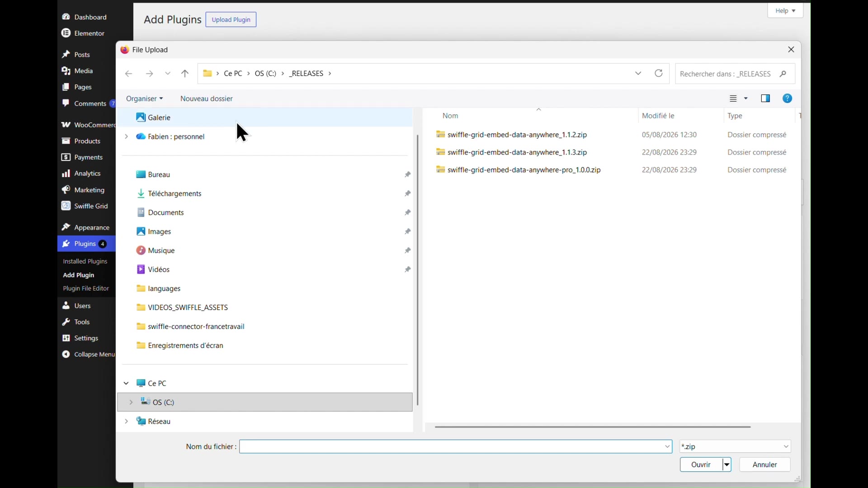868x488 pixels.
Task: Open Installed Plugins submenu link
Action: 85,261
